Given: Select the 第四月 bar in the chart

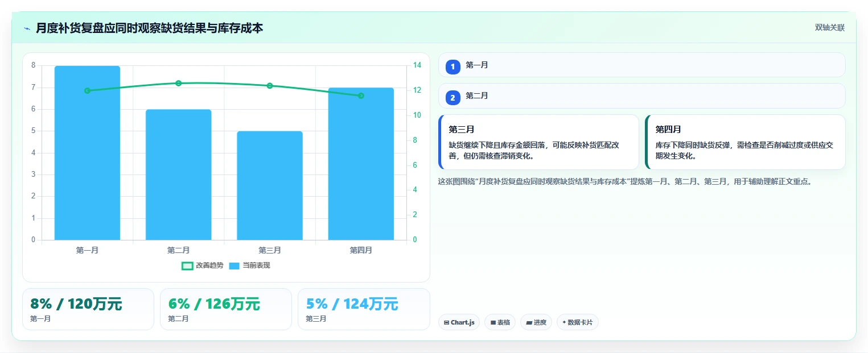Looking at the screenshot, I should [361, 164].
